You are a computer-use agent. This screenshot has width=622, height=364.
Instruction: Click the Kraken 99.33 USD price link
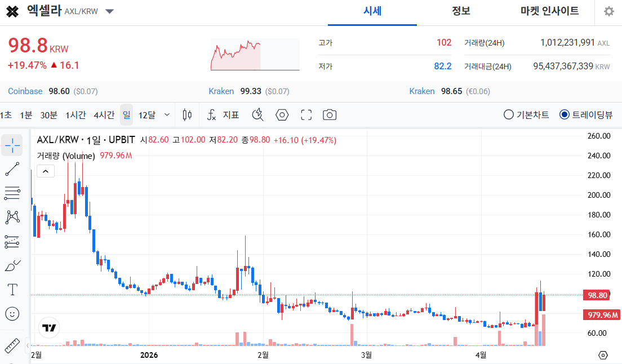tap(248, 91)
